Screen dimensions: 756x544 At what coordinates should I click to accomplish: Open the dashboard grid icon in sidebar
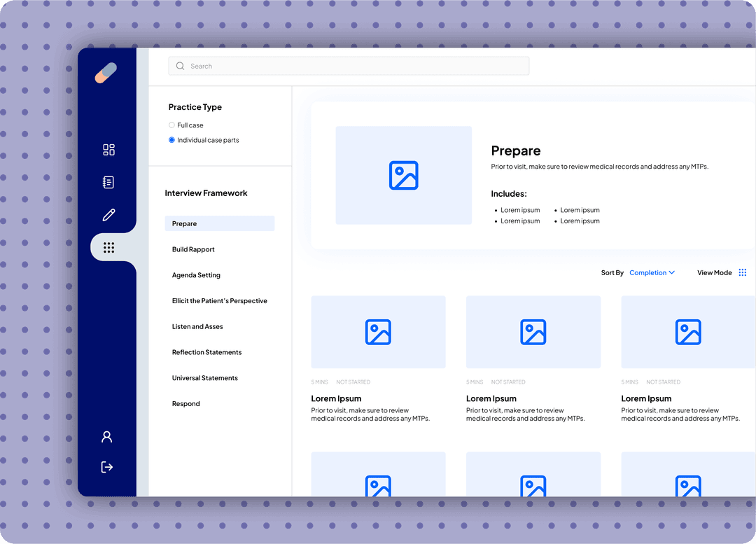(108, 150)
